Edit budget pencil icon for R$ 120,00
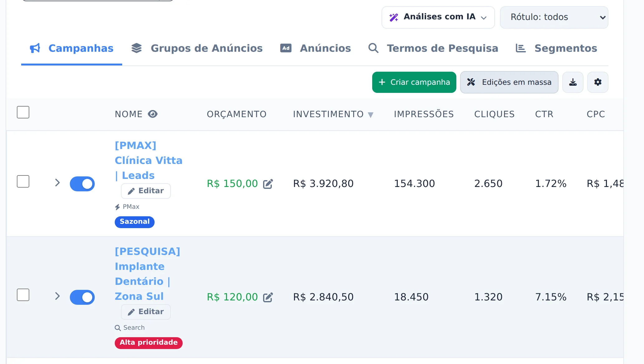This screenshot has height=364, width=644. click(x=268, y=297)
